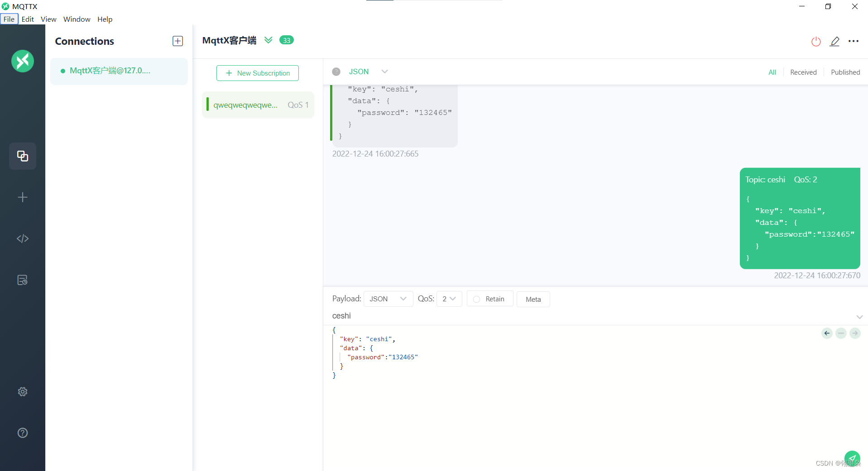Open the Help/About page icon
The height and width of the screenshot is (471, 868).
pyautogui.click(x=23, y=433)
